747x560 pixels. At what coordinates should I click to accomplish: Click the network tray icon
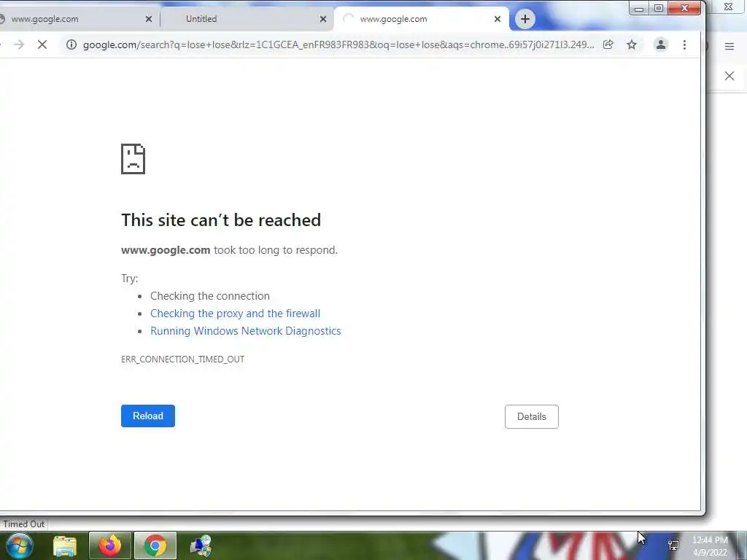tap(673, 545)
